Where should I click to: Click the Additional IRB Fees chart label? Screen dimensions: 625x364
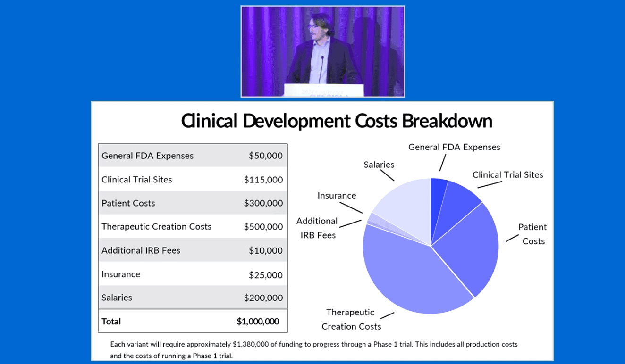point(317,228)
